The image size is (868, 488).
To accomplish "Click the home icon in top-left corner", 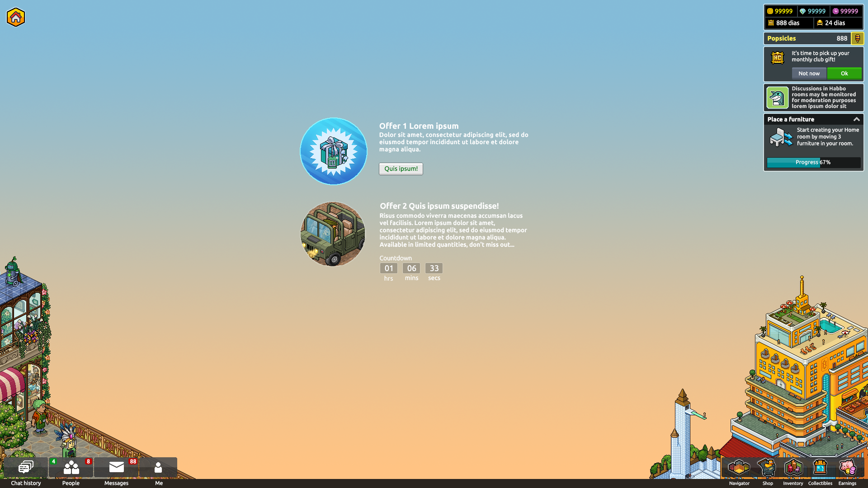I will pyautogui.click(x=16, y=17).
